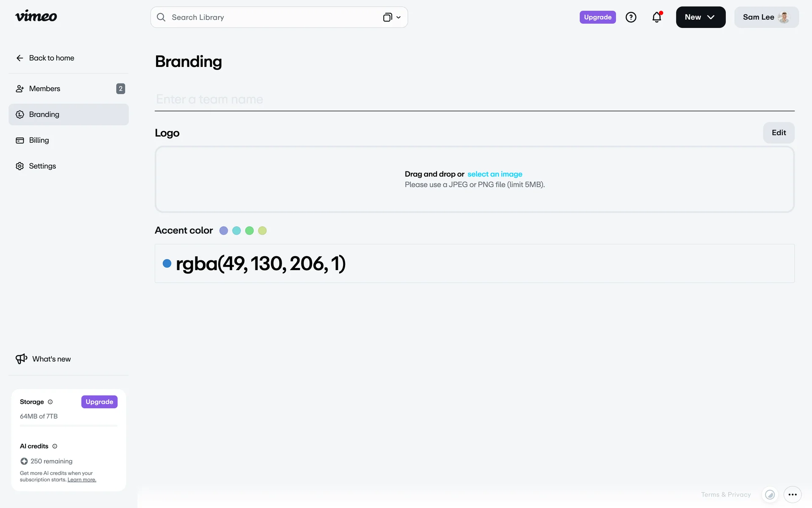Open Billing in the sidebar
Viewport: 812px width, 508px height.
tap(39, 140)
